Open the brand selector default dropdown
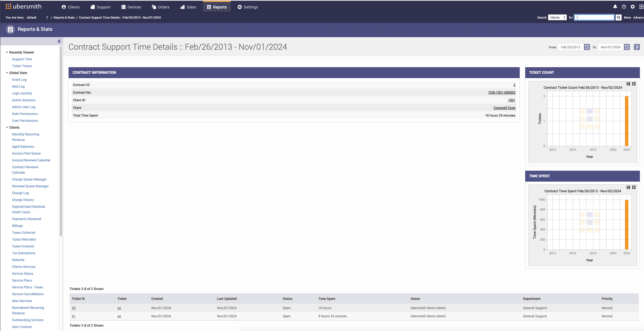644x331 pixels. pos(37,17)
